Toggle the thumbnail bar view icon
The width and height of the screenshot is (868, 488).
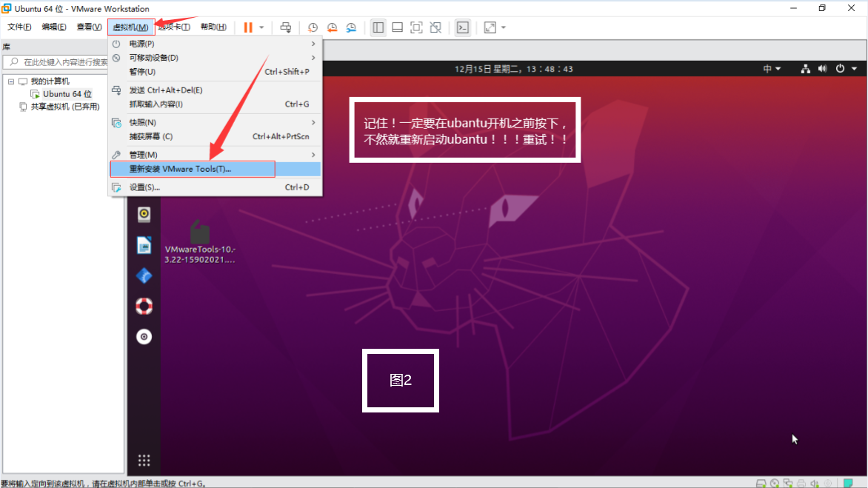[x=398, y=27]
